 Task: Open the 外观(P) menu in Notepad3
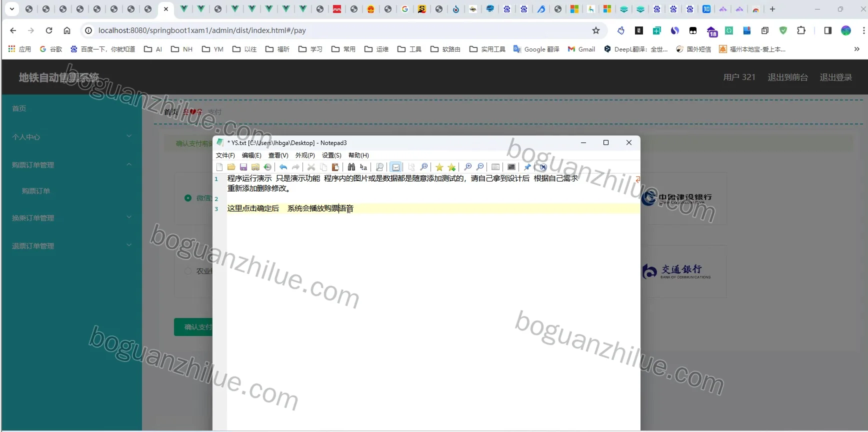(305, 155)
